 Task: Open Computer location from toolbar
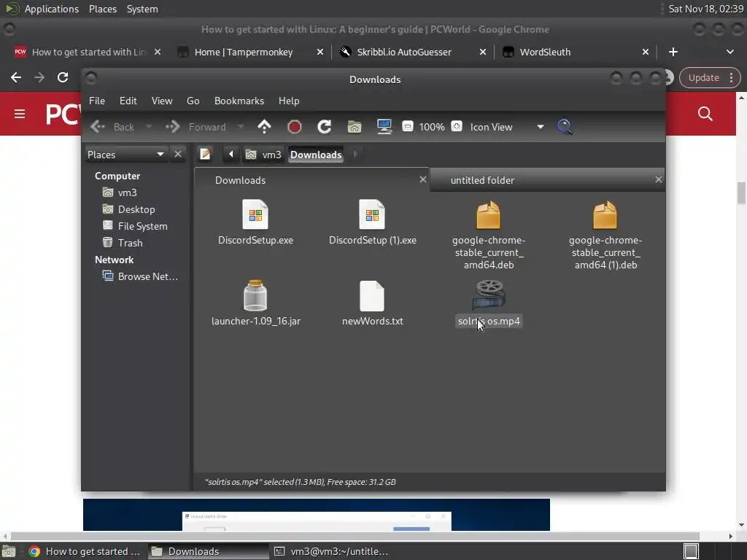tap(384, 127)
